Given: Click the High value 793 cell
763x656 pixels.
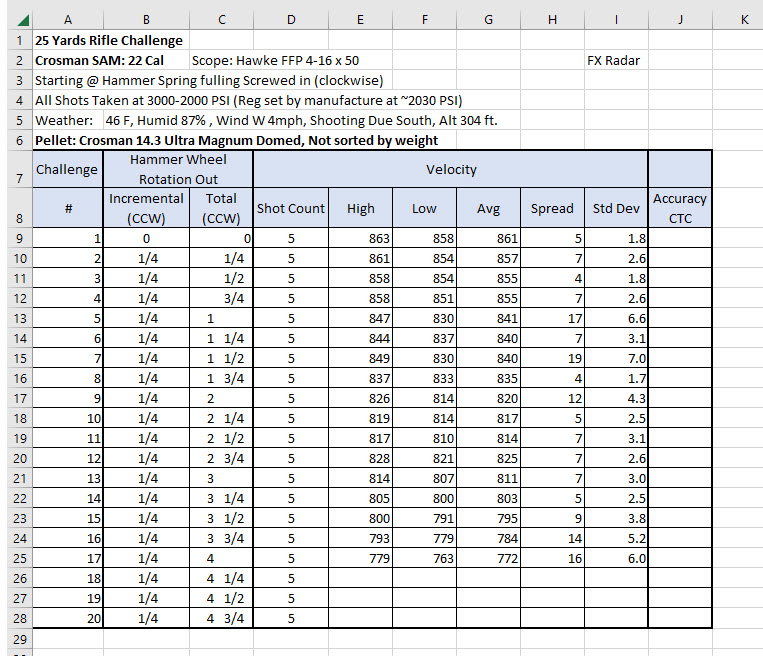Looking at the screenshot, I should 361,538.
